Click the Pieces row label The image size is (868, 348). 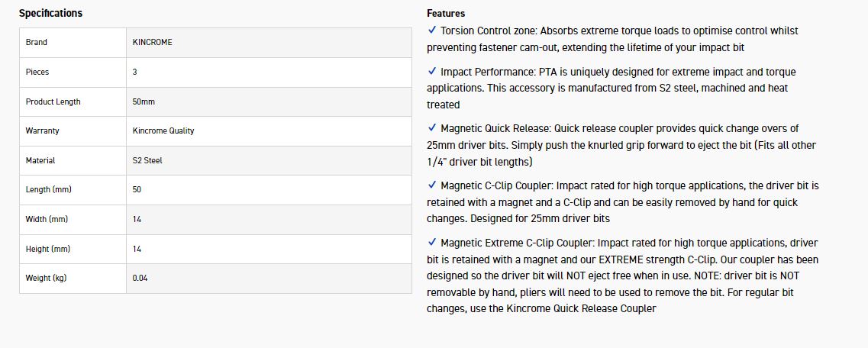point(37,72)
